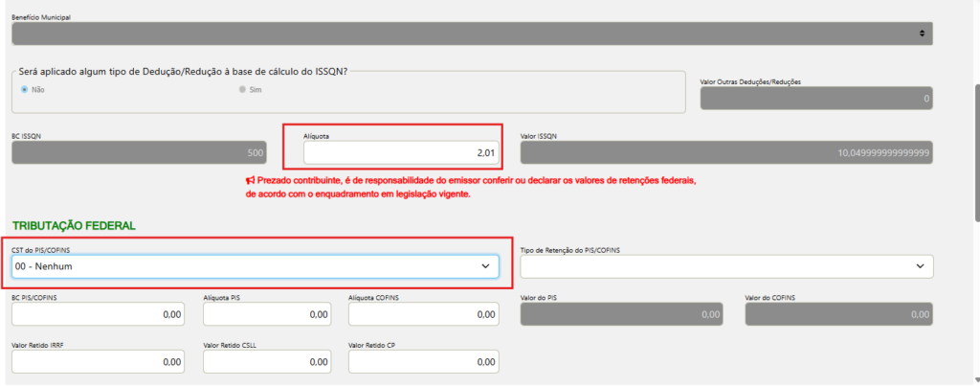Click the Alíquota field showing 2,01
Screen dimensions: 980x387
pos(400,152)
